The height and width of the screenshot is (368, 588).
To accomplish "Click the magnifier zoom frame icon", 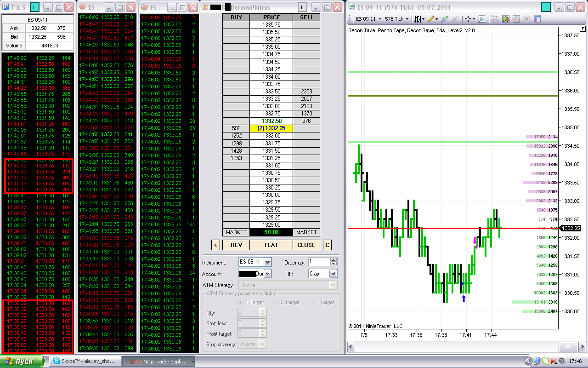I will tap(481, 19).
